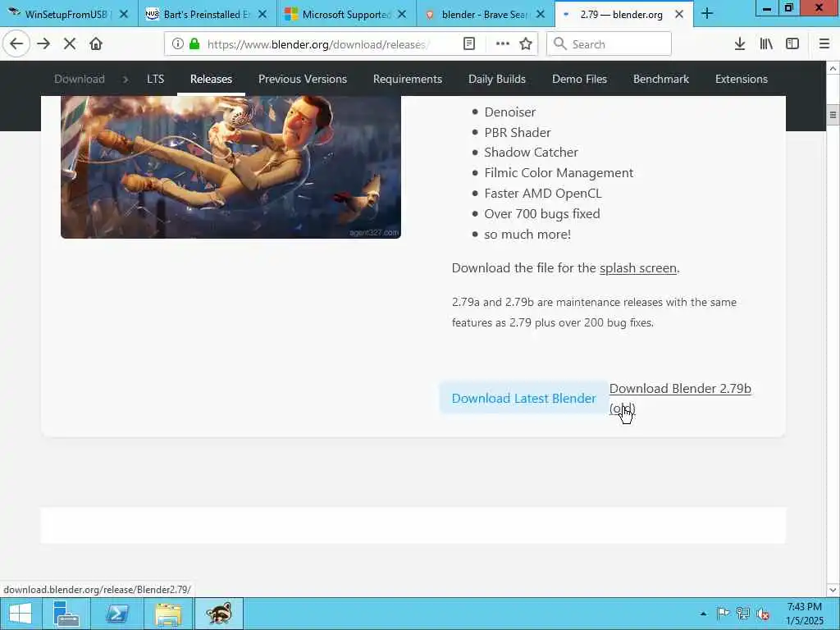The height and width of the screenshot is (630, 840).
Task: Click Download Latest Blender button
Action: point(524,398)
